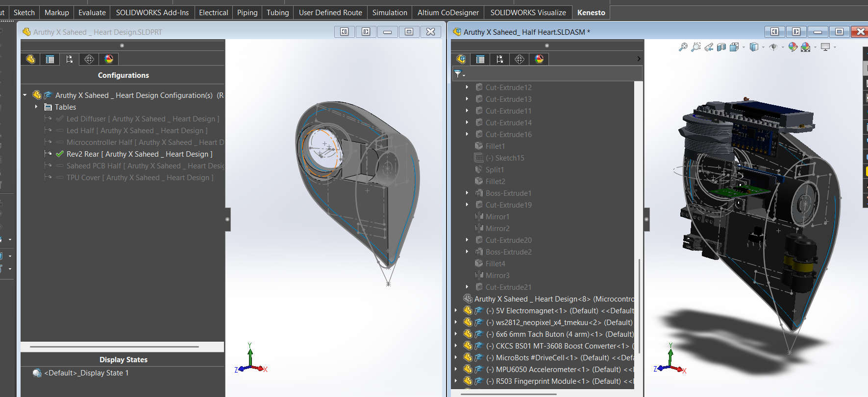Open DisplayManager tab in the assembly panel

(539, 59)
